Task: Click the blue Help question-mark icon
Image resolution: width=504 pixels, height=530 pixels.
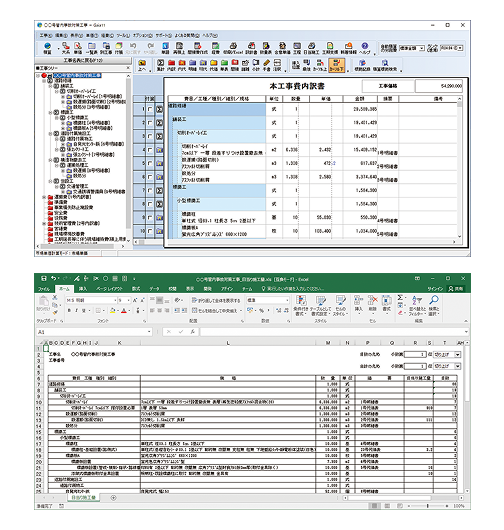Action: click(364, 46)
